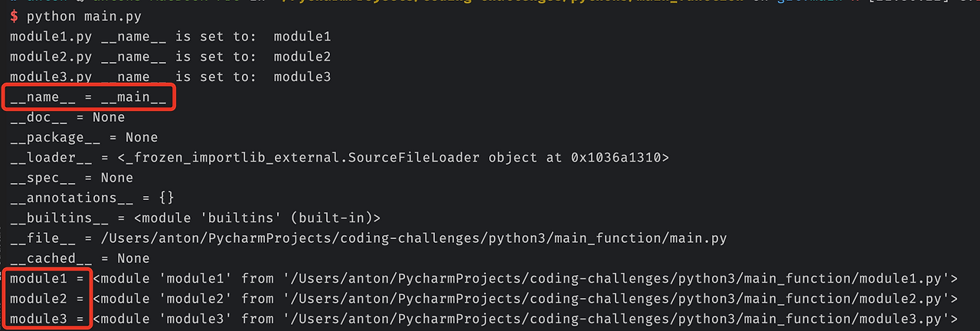
Task: Click the __spec__ = None line
Action: (x=71, y=178)
